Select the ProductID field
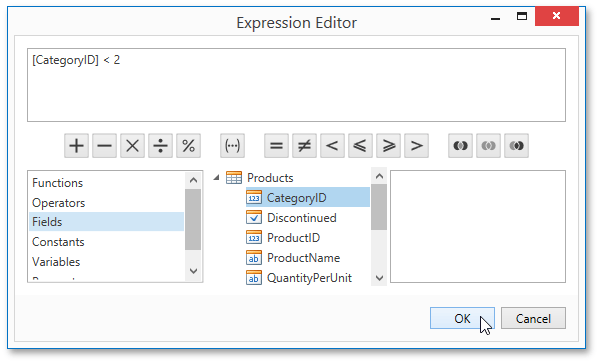The width and height of the screenshot is (599, 363). [x=293, y=238]
